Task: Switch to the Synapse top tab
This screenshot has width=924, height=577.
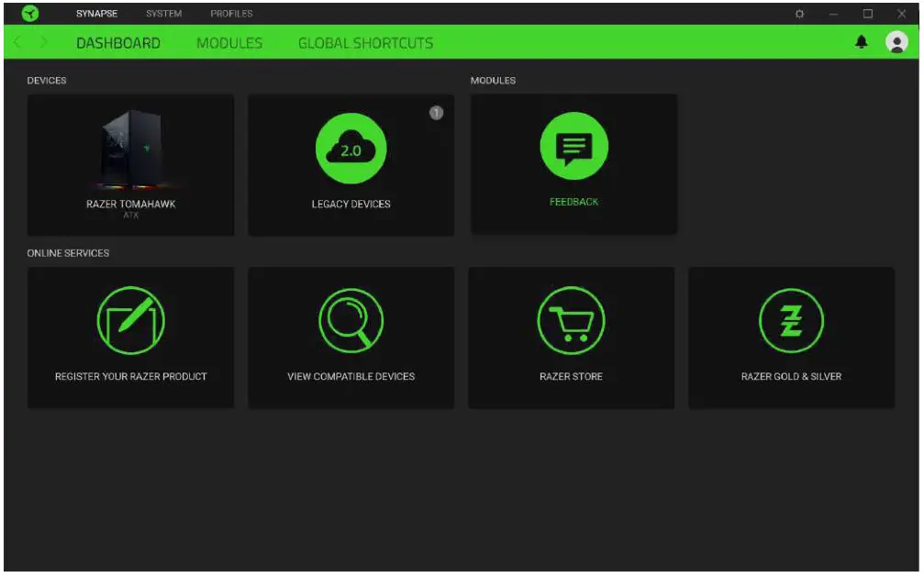Action: pos(96,14)
